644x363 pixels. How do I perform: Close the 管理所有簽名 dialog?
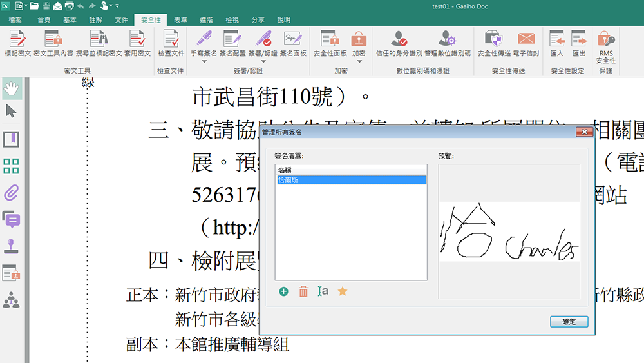click(x=584, y=132)
